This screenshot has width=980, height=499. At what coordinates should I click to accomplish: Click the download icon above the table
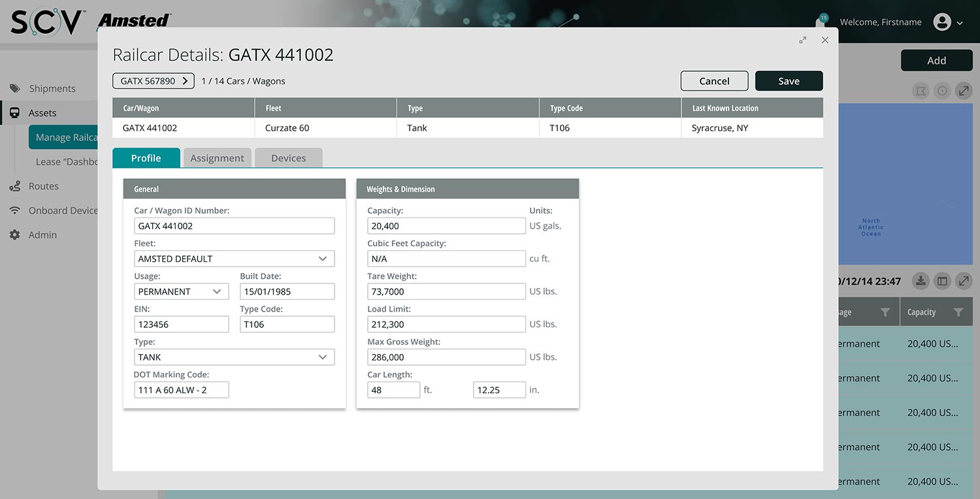click(x=920, y=282)
